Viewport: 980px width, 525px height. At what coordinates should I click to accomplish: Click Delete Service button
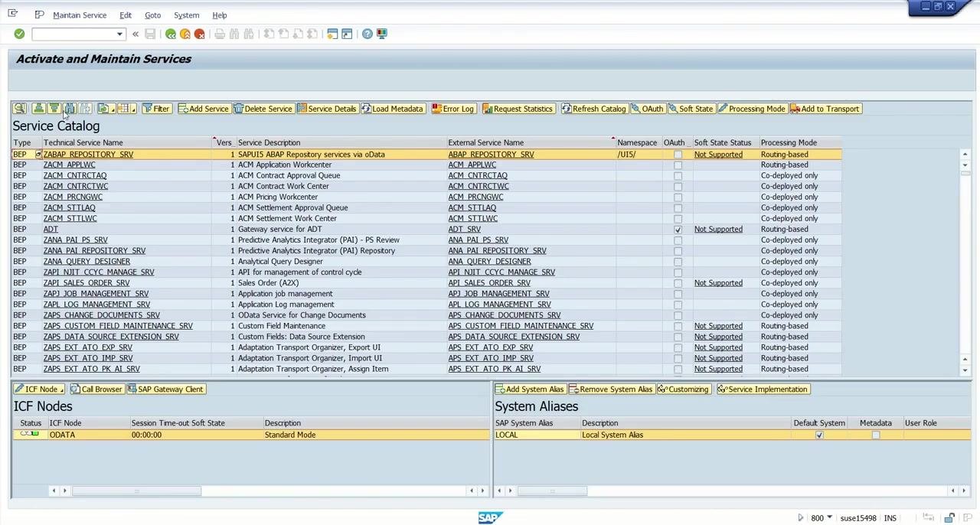click(x=263, y=109)
